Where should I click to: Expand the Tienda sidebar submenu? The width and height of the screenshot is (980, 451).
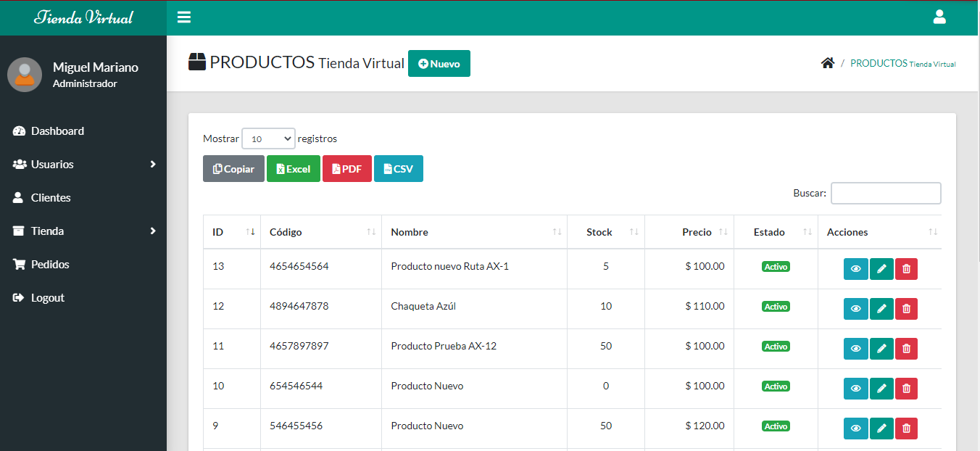point(83,231)
